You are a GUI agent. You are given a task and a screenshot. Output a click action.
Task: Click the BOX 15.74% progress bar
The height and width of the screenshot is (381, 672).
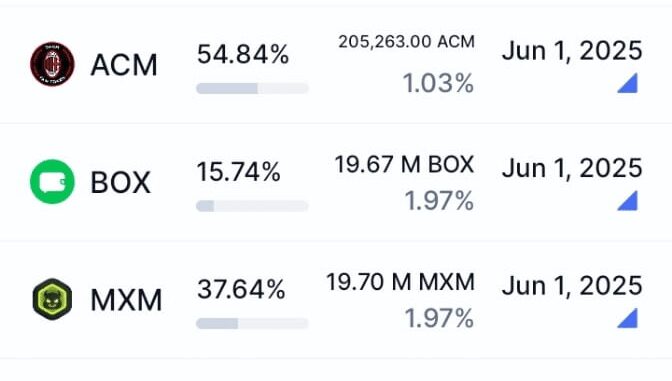tap(252, 206)
